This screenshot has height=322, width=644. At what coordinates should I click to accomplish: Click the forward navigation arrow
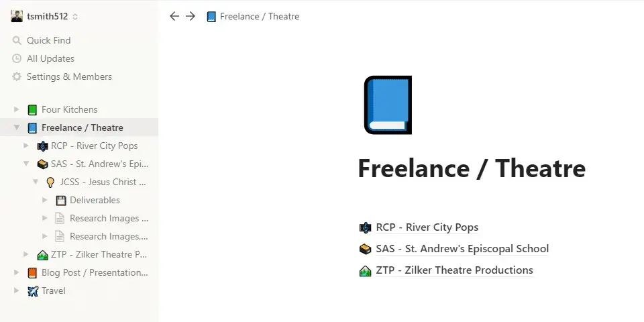tap(191, 16)
